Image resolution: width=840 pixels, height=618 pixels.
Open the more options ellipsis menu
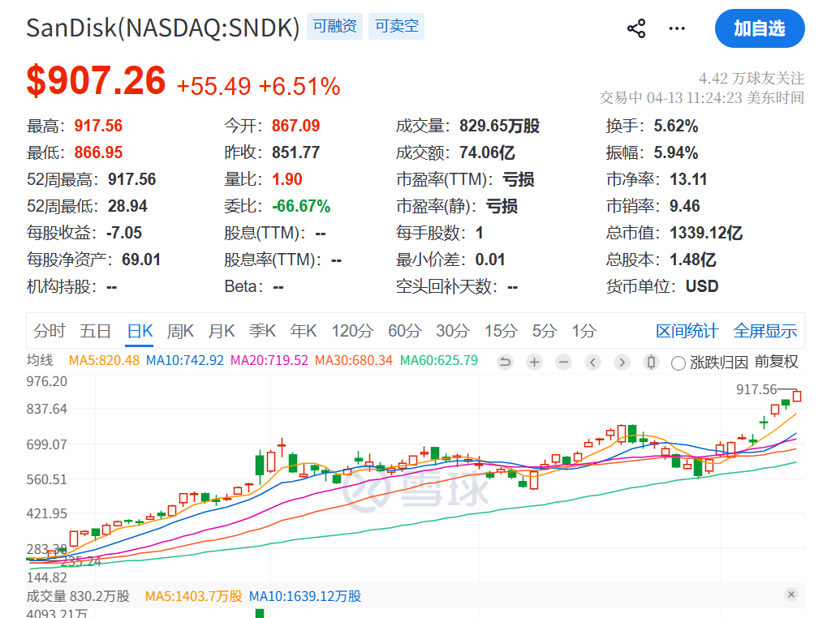tap(677, 29)
